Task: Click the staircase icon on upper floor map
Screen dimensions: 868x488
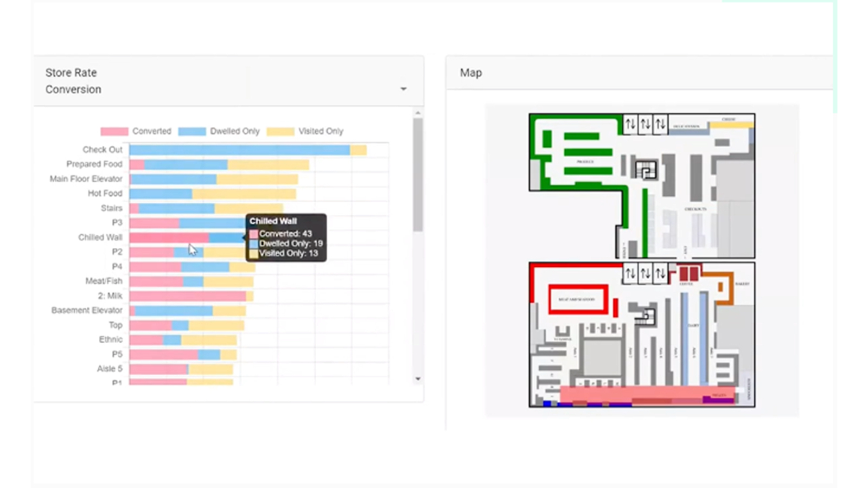Action: click(646, 170)
